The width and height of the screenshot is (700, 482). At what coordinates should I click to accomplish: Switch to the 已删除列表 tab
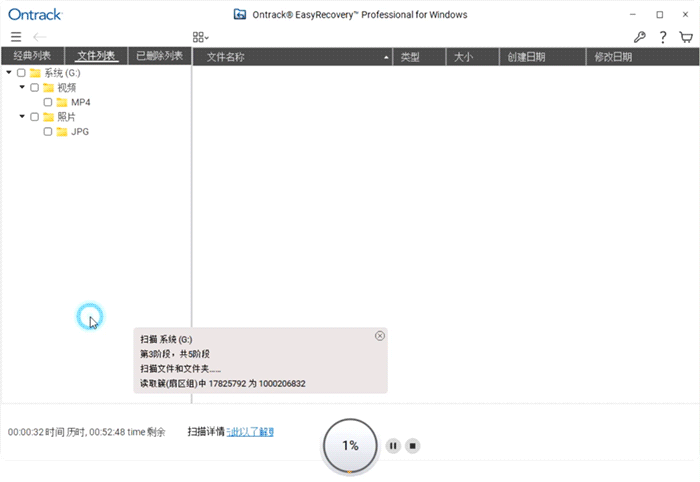point(159,56)
